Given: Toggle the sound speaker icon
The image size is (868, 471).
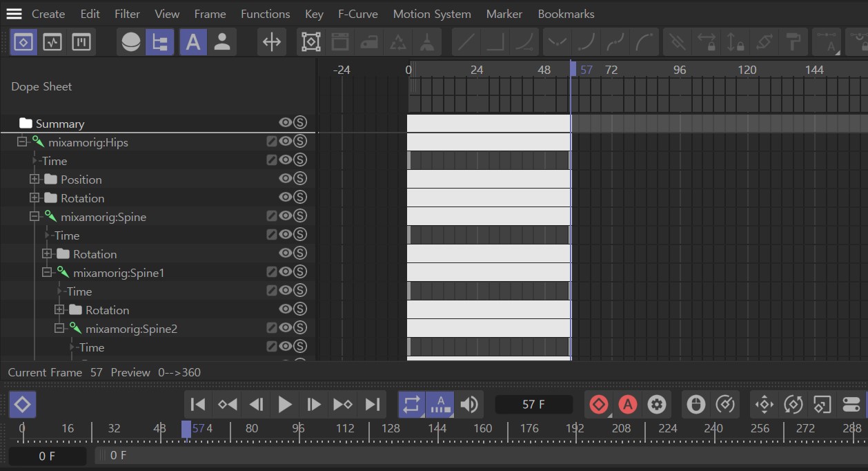Looking at the screenshot, I should (x=469, y=404).
